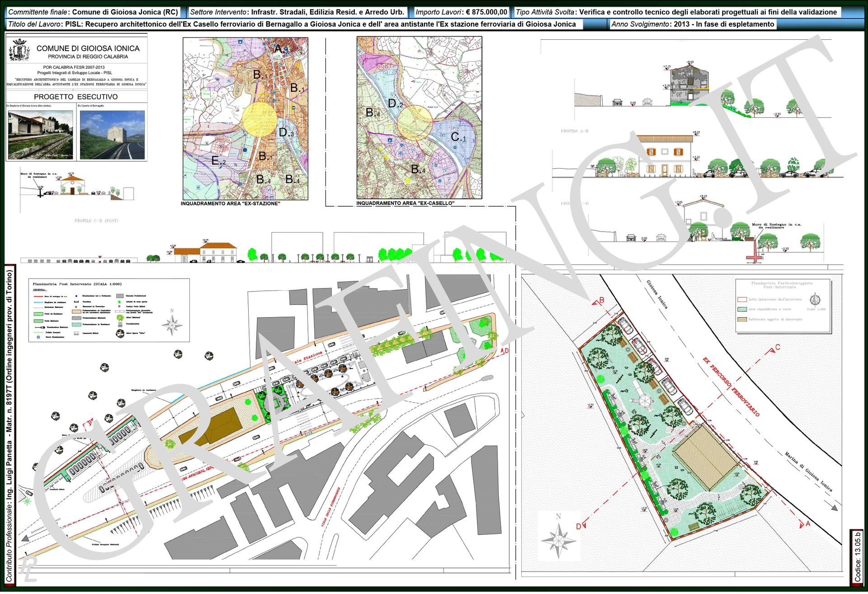Screen dimensions: 868x594
Task: Open the Ex Casello di Bernagallo photo
Action: (112, 135)
